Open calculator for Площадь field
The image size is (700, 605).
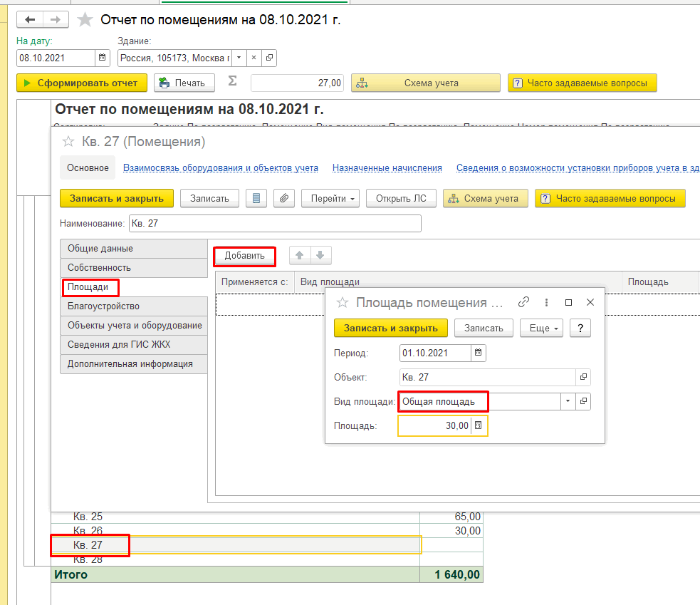click(x=479, y=425)
